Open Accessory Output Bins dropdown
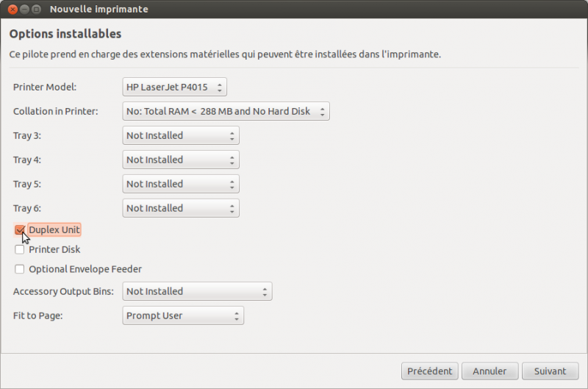This screenshot has height=389, width=588. coord(197,291)
